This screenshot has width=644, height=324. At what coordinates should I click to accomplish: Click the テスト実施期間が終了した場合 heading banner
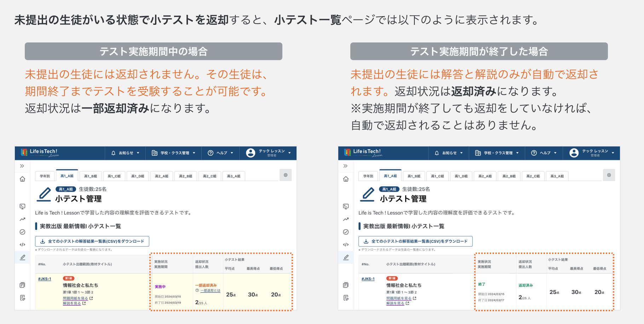pyautogui.click(x=479, y=51)
